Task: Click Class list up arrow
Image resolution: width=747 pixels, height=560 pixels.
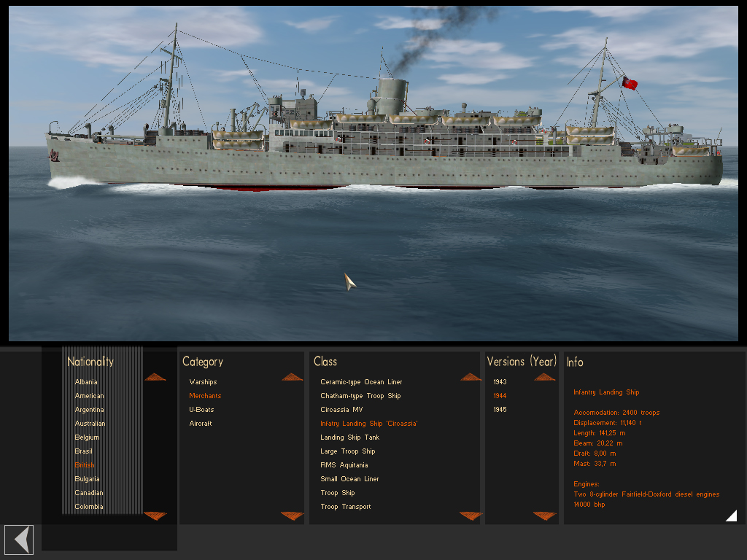Action: pos(471,377)
